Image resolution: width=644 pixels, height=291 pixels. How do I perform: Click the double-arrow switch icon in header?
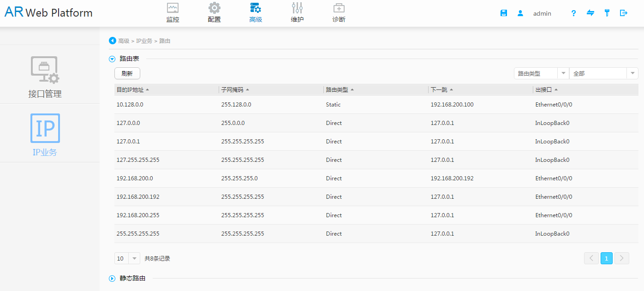[x=590, y=13]
